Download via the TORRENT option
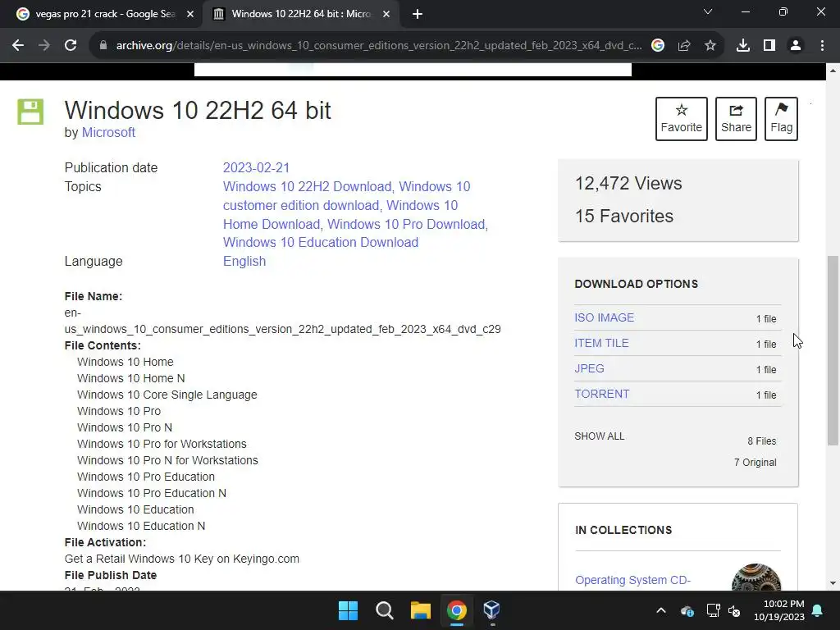The image size is (840, 630). click(x=602, y=394)
